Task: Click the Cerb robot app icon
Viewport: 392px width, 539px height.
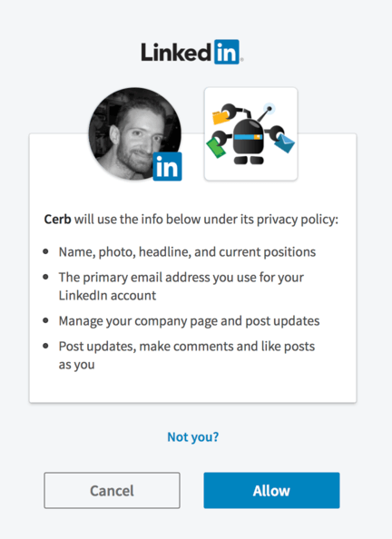Action: pos(250,133)
